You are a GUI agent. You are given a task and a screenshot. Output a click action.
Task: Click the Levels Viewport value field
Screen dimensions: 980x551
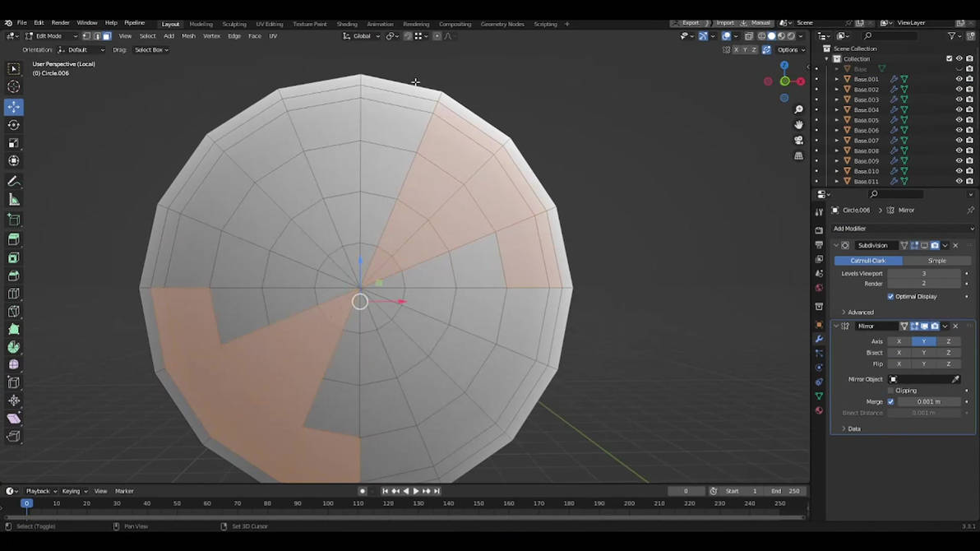click(x=922, y=274)
